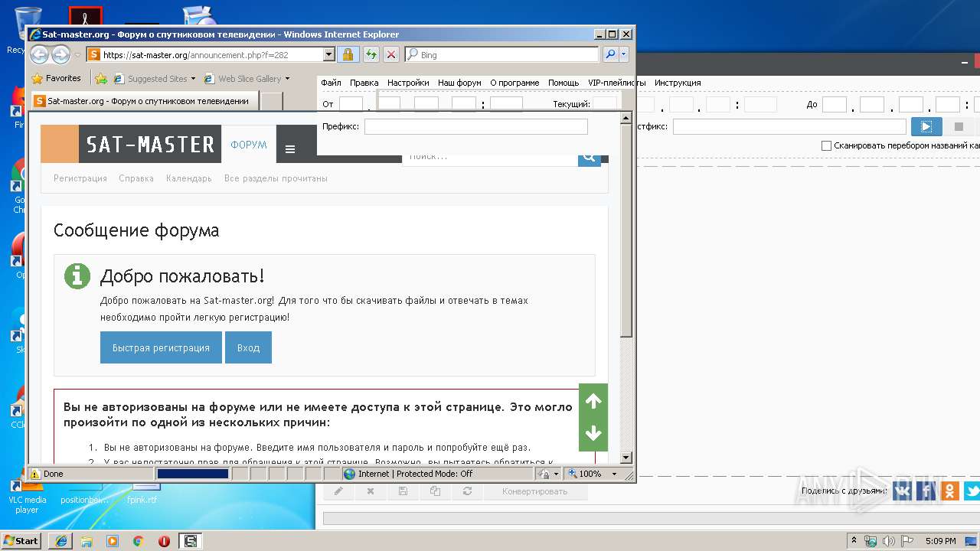Click Internet Explorer icon in taskbar

[x=61, y=541]
